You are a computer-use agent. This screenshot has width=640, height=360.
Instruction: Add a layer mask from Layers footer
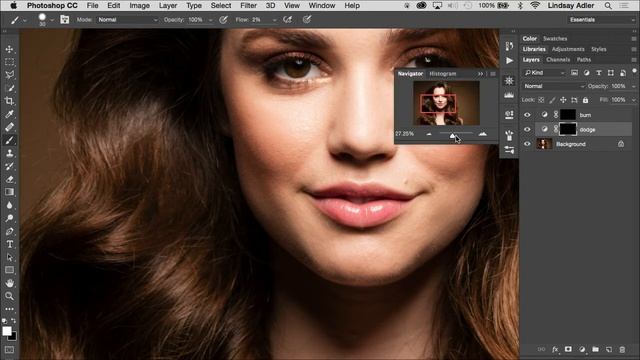568,349
